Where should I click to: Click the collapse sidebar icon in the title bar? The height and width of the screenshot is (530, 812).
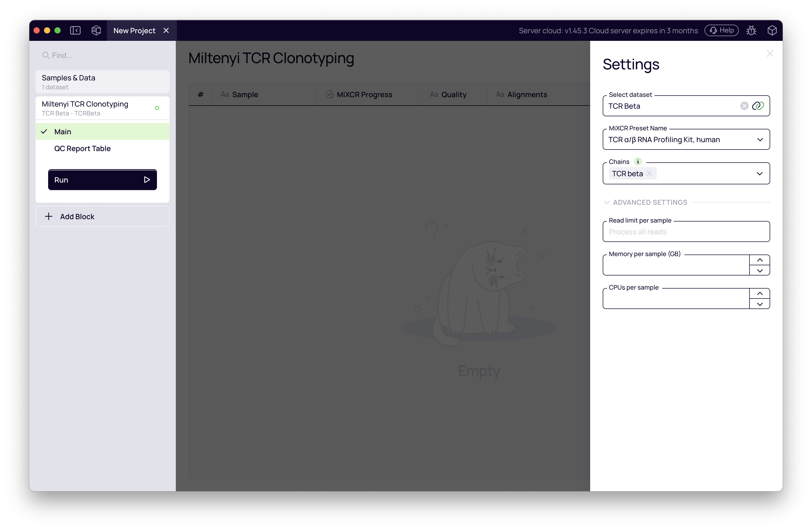tap(75, 30)
